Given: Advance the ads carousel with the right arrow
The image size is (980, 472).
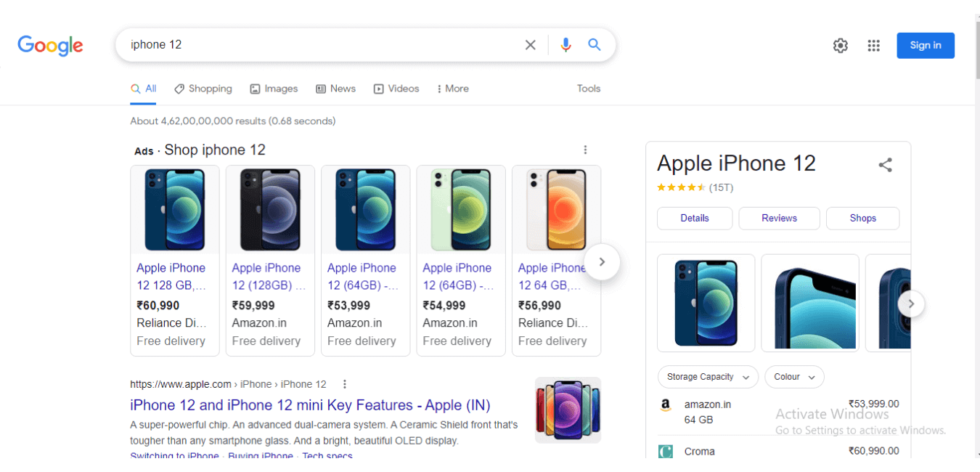Looking at the screenshot, I should 602,261.
